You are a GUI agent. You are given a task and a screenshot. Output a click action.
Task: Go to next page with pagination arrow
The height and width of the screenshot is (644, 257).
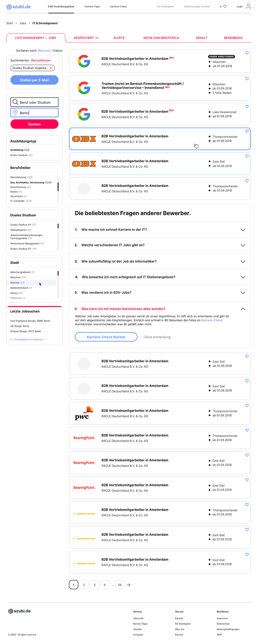[x=128, y=585]
